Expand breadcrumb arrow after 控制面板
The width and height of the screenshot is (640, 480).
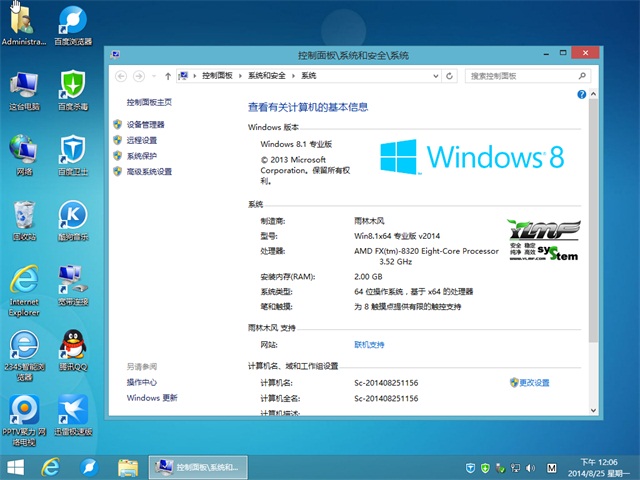click(240, 75)
